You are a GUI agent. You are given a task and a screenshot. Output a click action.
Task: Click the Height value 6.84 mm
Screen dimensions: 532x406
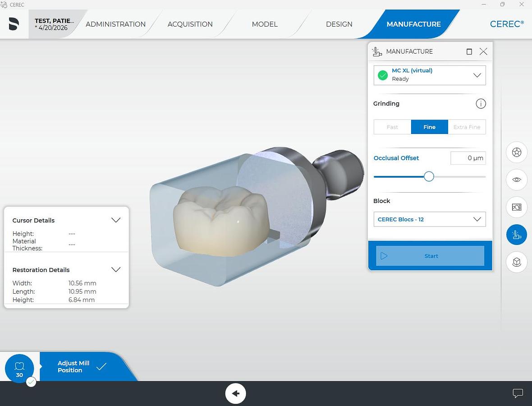pyautogui.click(x=82, y=300)
